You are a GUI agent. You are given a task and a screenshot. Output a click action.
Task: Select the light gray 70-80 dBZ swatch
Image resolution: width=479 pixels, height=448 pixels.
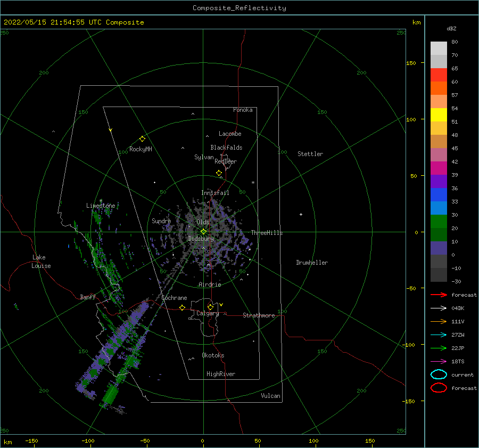click(439, 48)
